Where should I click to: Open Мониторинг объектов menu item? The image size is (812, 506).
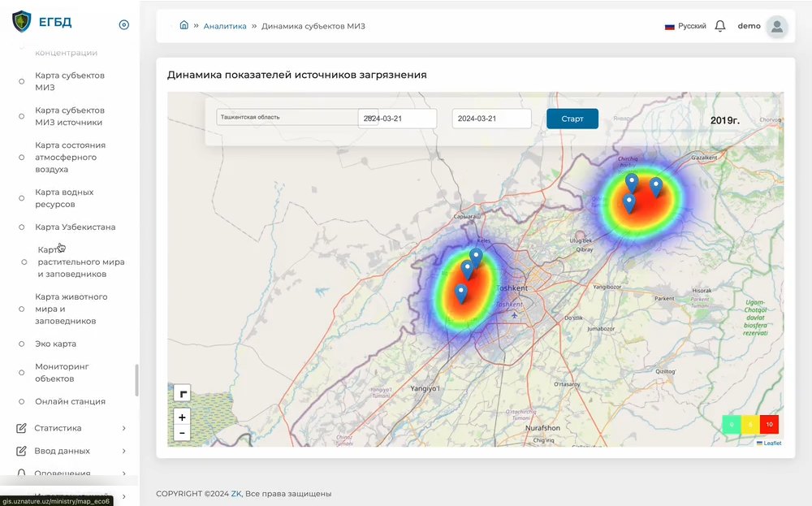coord(63,372)
